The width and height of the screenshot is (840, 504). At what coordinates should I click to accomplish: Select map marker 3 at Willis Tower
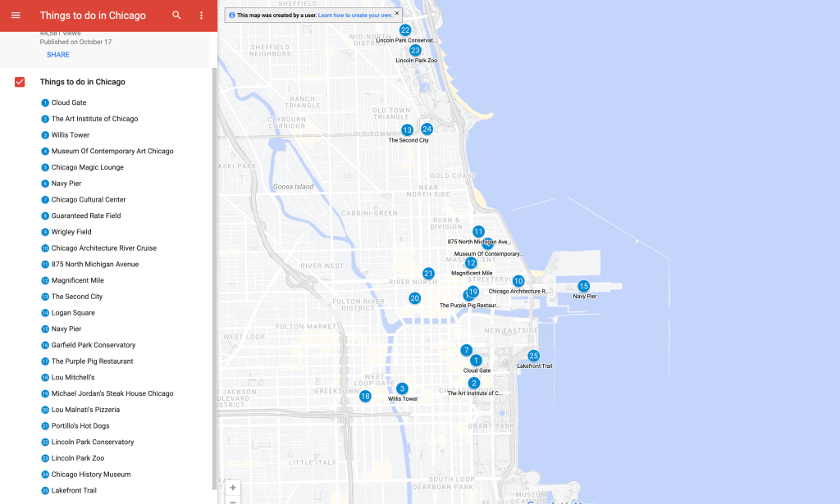click(402, 388)
